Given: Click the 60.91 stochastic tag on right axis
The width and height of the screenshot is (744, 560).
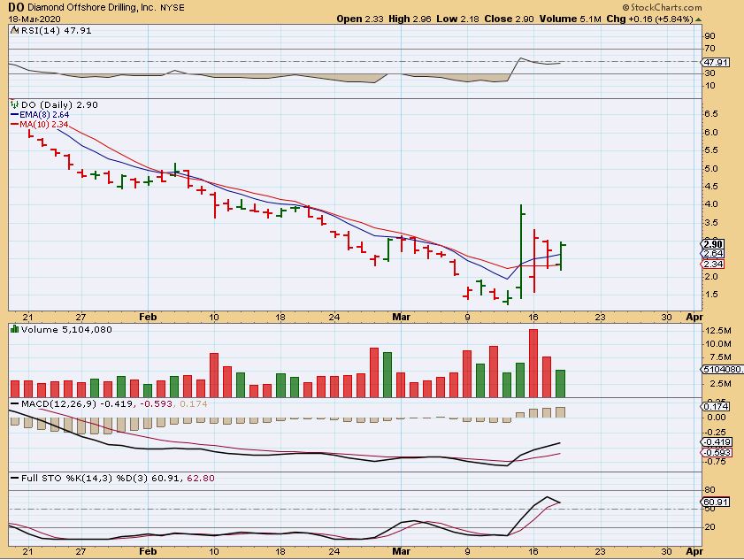Looking at the screenshot, I should pos(716,502).
